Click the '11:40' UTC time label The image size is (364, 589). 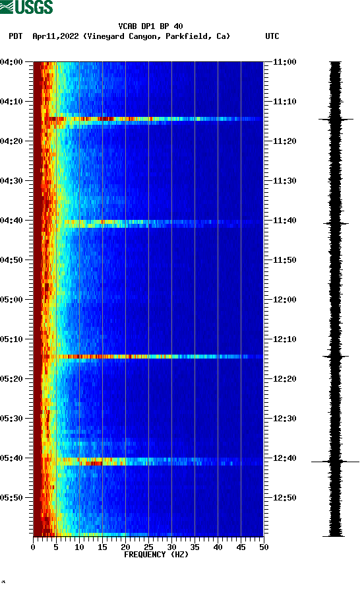(284, 221)
